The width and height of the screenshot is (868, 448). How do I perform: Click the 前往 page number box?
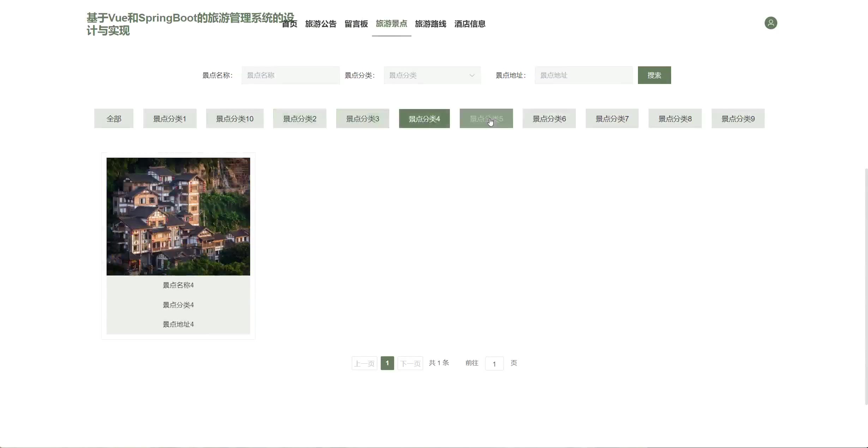[x=494, y=364]
